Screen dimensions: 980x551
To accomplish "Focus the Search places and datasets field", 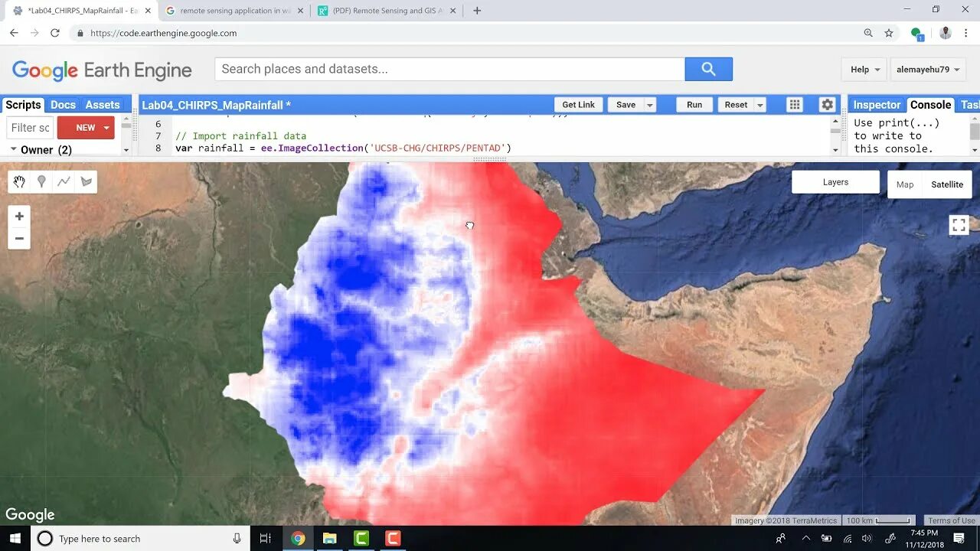I will click(x=449, y=69).
